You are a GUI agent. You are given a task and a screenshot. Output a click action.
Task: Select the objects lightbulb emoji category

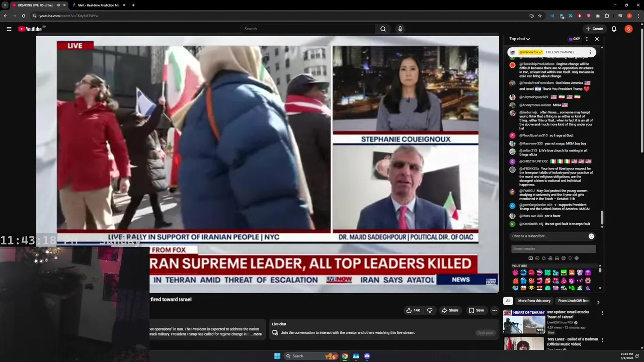pyautogui.click(x=570, y=258)
